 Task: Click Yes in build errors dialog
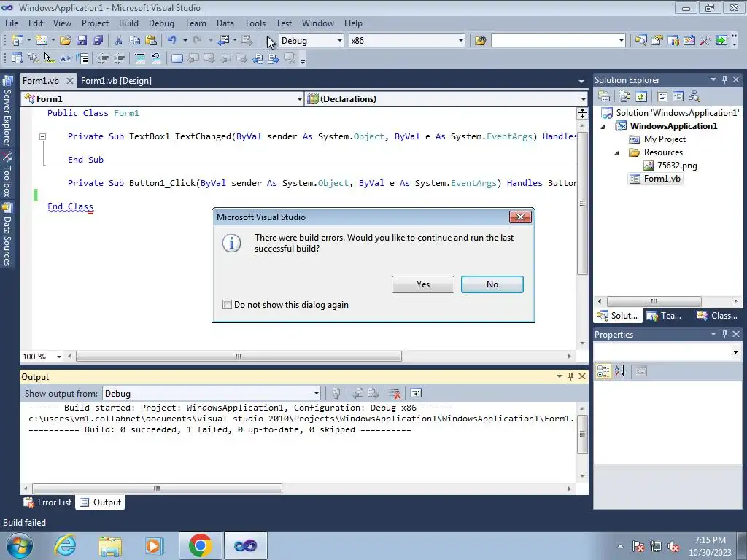tap(422, 284)
